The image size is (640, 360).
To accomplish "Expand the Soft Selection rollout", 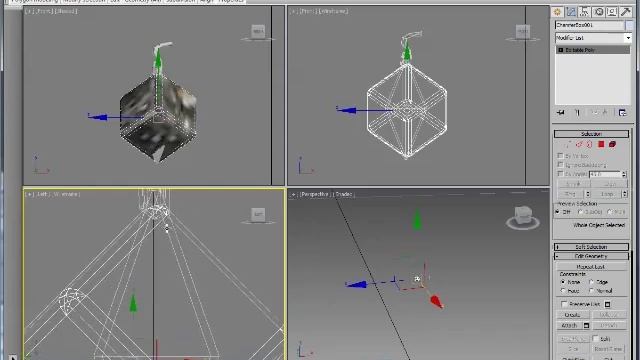I will point(591,247).
